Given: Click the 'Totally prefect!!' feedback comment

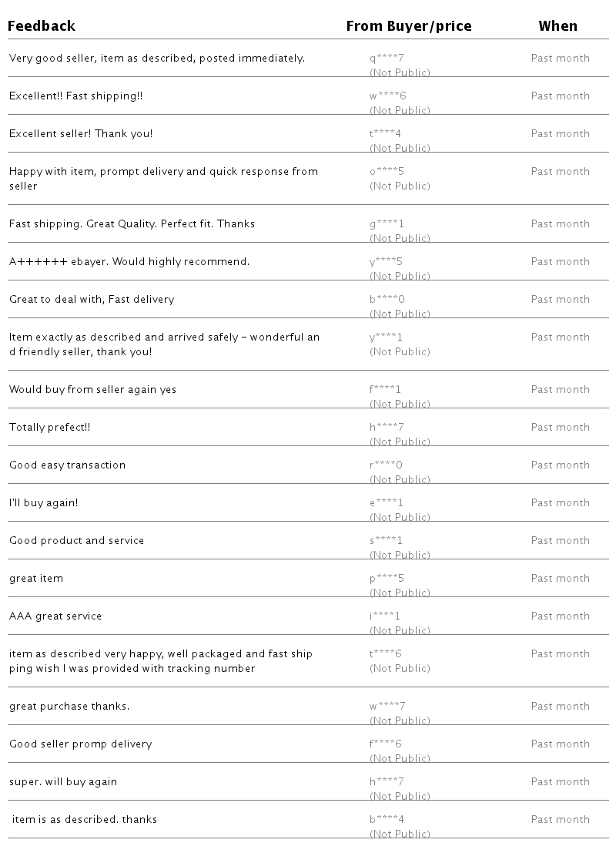Looking at the screenshot, I should (x=50, y=427).
